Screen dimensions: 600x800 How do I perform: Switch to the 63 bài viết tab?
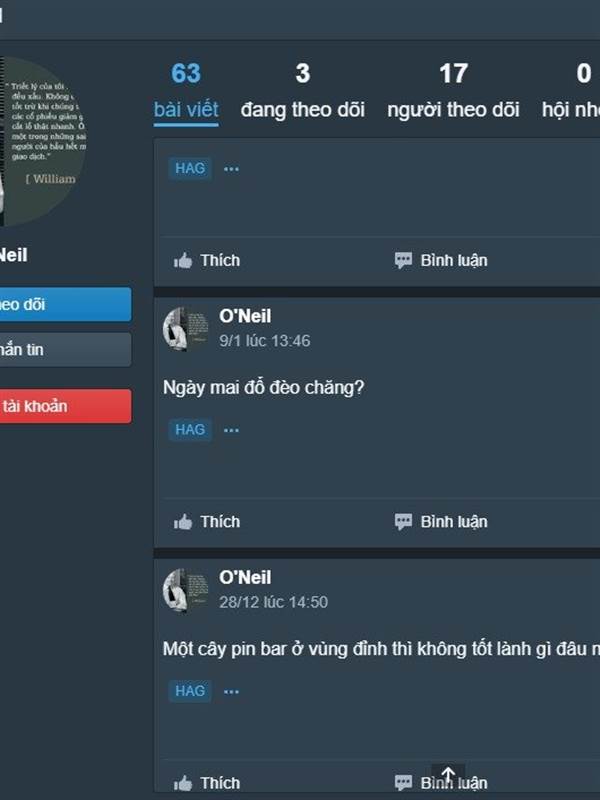pyautogui.click(x=186, y=92)
